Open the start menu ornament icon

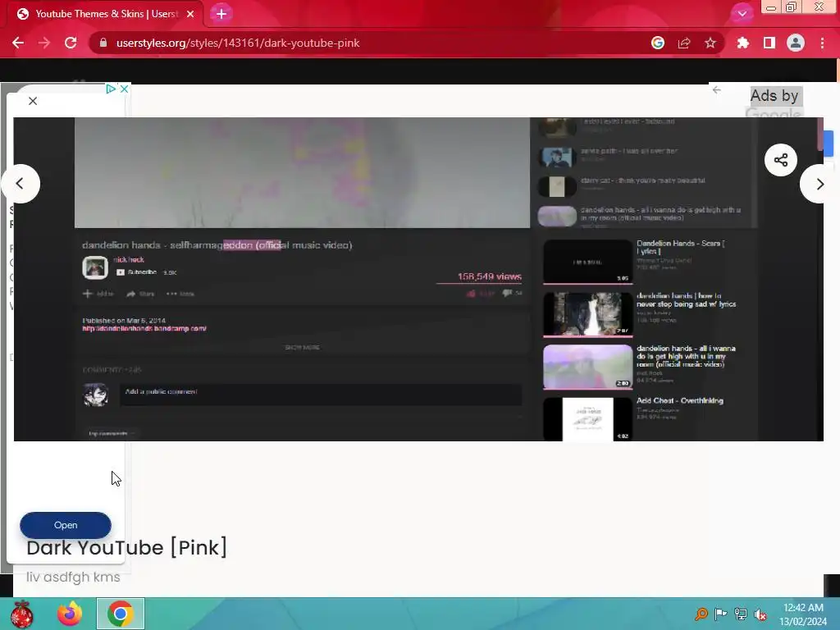point(21,614)
